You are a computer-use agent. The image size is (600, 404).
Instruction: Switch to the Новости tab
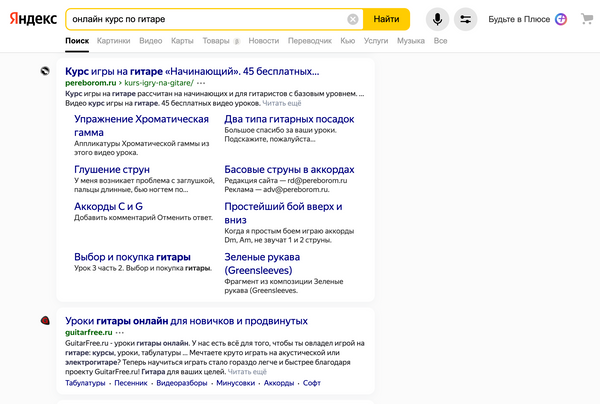(264, 41)
